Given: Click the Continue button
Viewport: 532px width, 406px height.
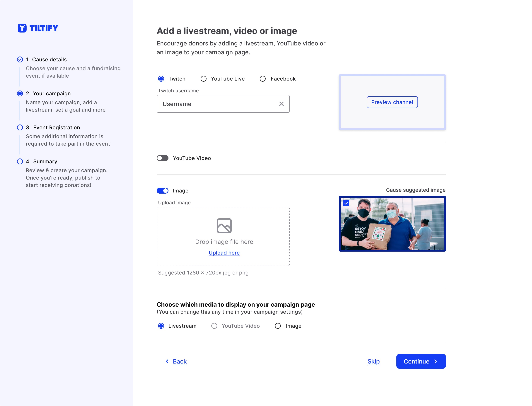Looking at the screenshot, I should pos(421,361).
